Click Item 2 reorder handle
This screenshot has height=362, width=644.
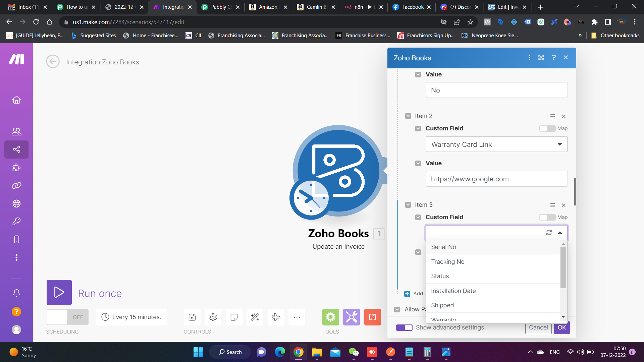(x=552, y=116)
